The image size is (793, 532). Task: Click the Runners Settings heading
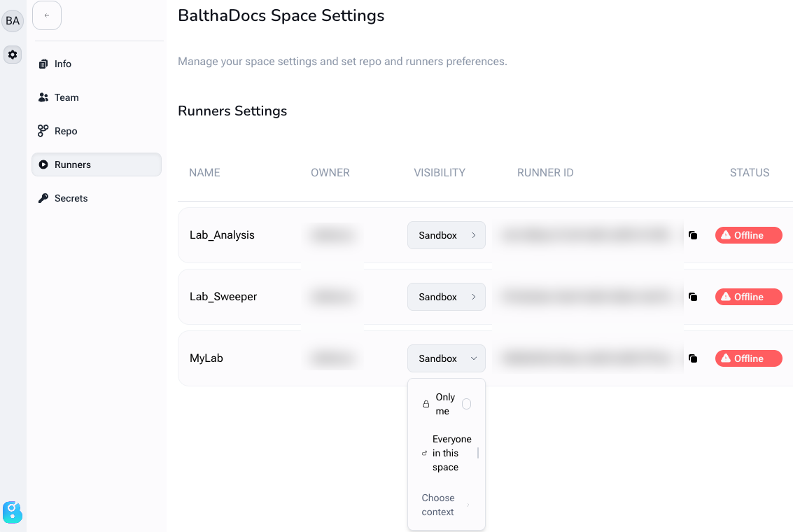coord(232,111)
